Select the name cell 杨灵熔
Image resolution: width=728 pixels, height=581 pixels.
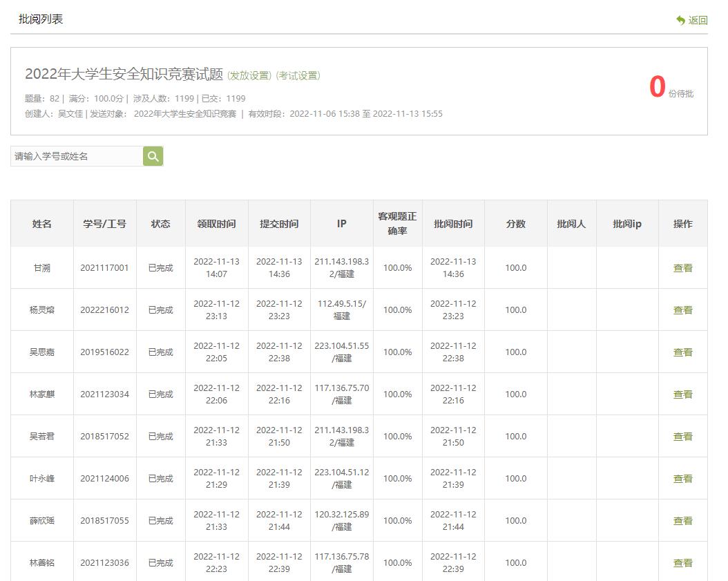(41, 309)
